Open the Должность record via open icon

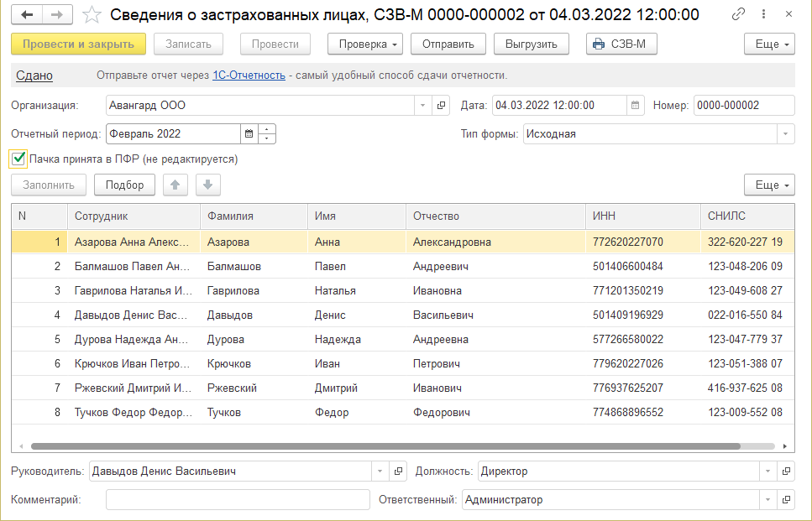pyautogui.click(x=786, y=472)
